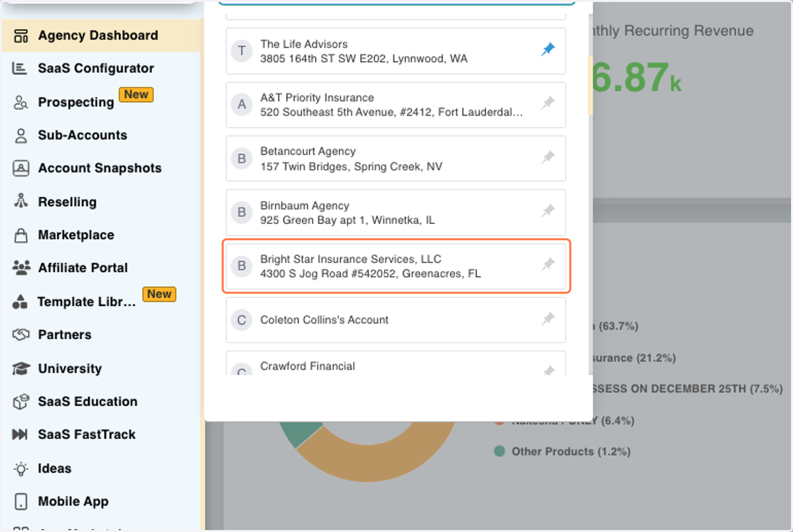Select A&T Priority Insurance account
Viewport: 793px width, 532px height.
point(396,104)
